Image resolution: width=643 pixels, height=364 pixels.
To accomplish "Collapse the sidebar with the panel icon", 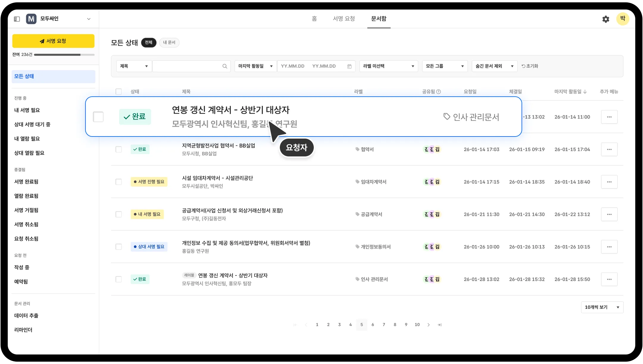I will [17, 18].
